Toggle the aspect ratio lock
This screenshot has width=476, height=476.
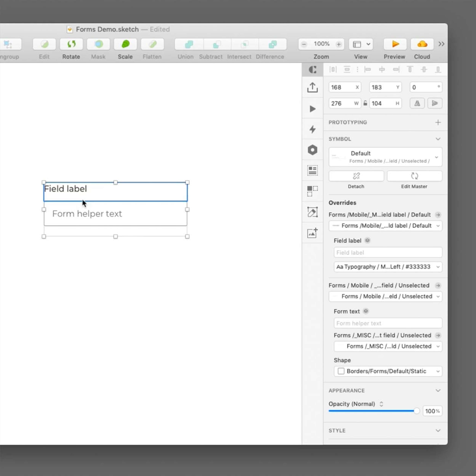pos(365,103)
